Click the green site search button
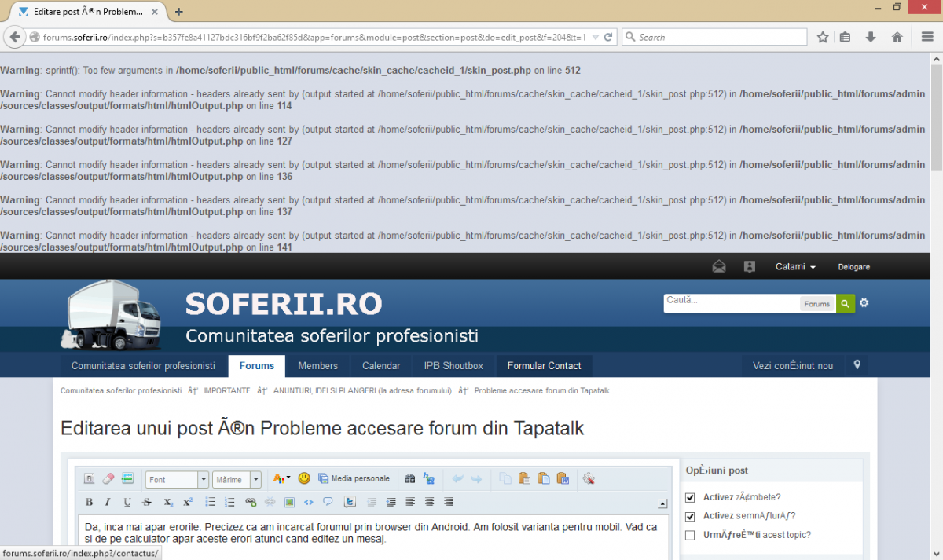 (845, 303)
